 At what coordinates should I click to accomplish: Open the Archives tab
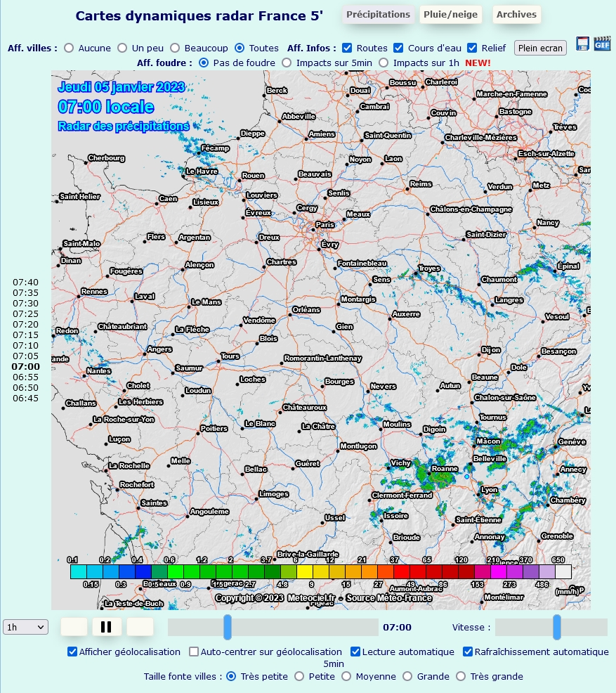click(x=516, y=14)
